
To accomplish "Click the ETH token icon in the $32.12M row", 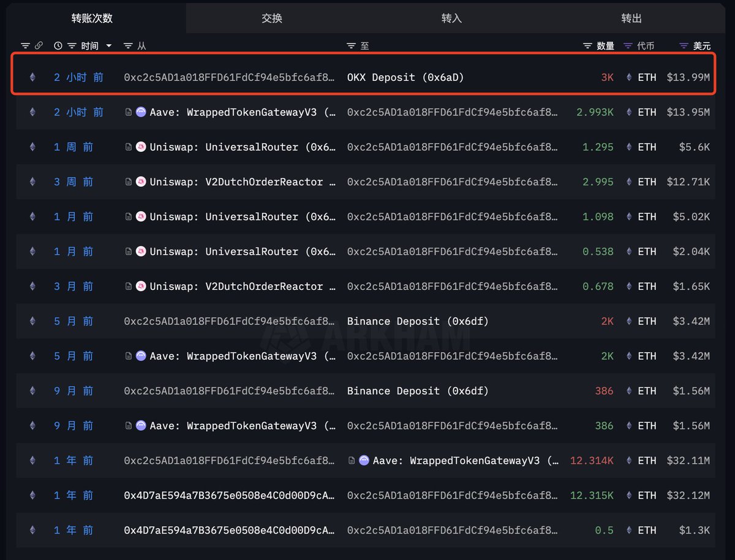I will (628, 496).
